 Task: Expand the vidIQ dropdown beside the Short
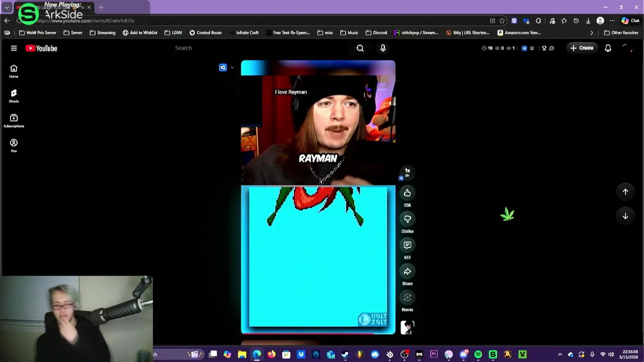[x=232, y=68]
